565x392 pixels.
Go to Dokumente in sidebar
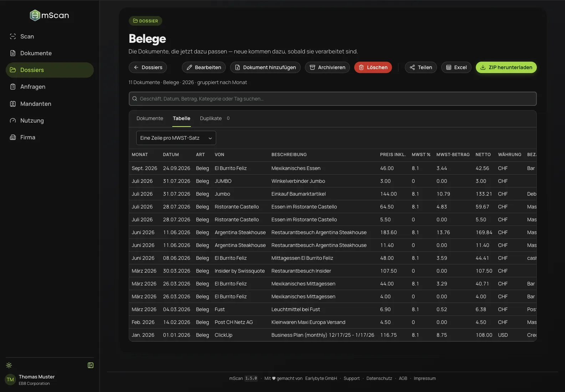(50, 53)
